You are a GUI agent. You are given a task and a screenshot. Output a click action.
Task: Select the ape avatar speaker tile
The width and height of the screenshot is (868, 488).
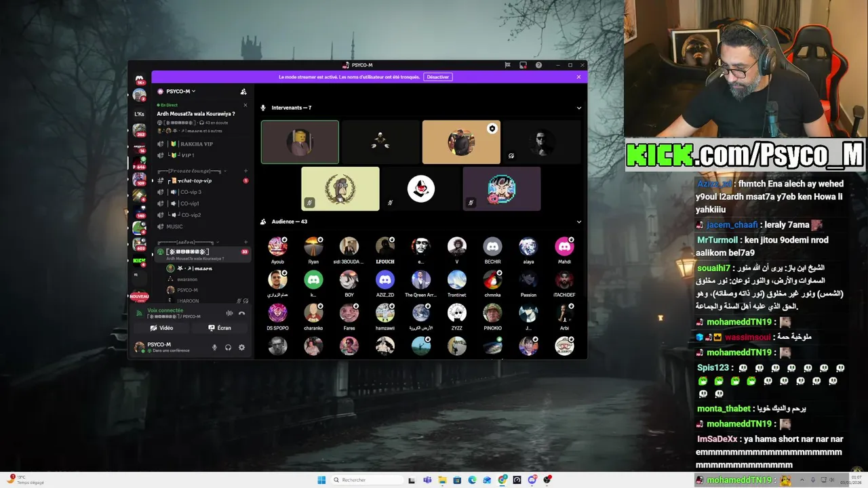(340, 188)
